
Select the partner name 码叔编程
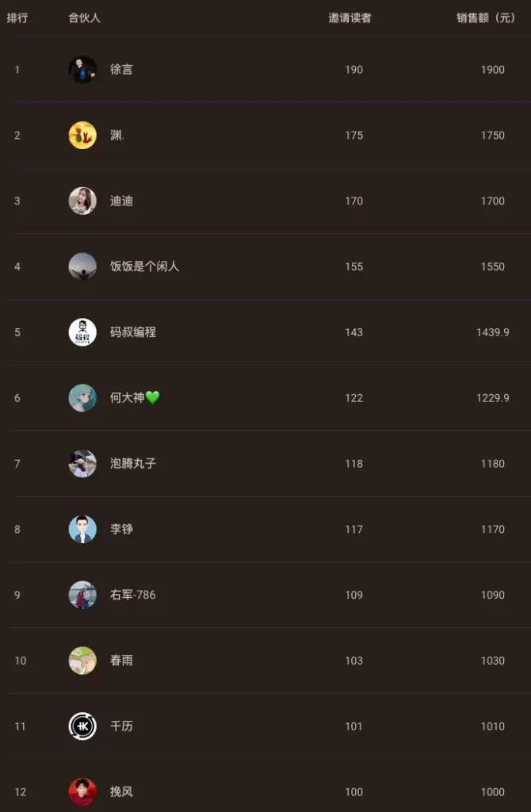coord(132,332)
